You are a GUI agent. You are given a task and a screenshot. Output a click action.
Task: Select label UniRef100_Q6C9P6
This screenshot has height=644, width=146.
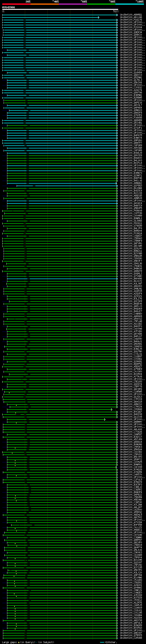(x=131, y=389)
